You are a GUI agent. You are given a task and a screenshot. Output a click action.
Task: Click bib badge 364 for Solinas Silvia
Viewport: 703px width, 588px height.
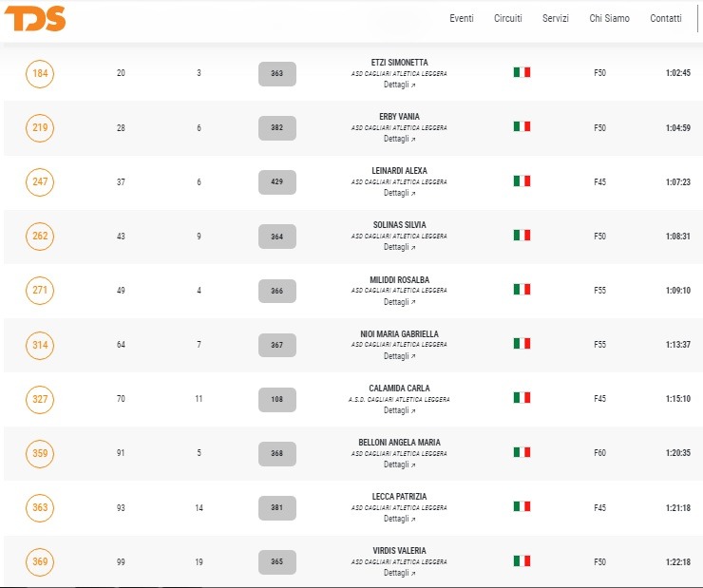point(277,237)
